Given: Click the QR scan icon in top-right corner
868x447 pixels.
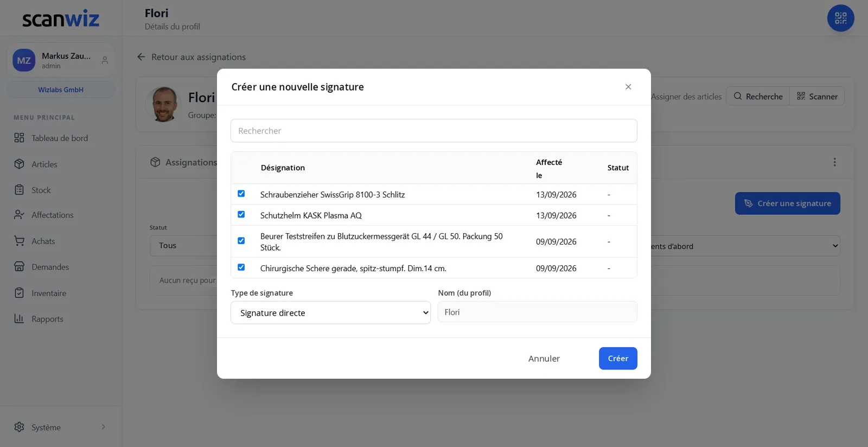Looking at the screenshot, I should pos(840,18).
